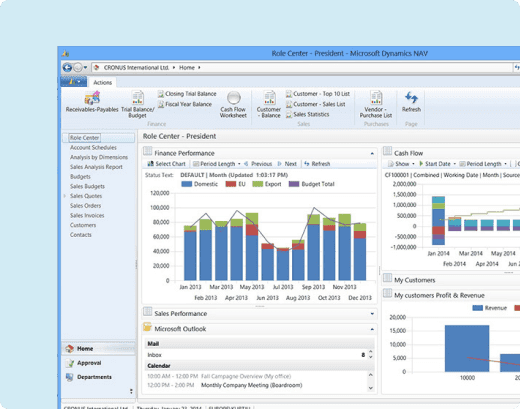Click the Finance Performance part icon
This screenshot has height=409, width=520.
click(148, 152)
